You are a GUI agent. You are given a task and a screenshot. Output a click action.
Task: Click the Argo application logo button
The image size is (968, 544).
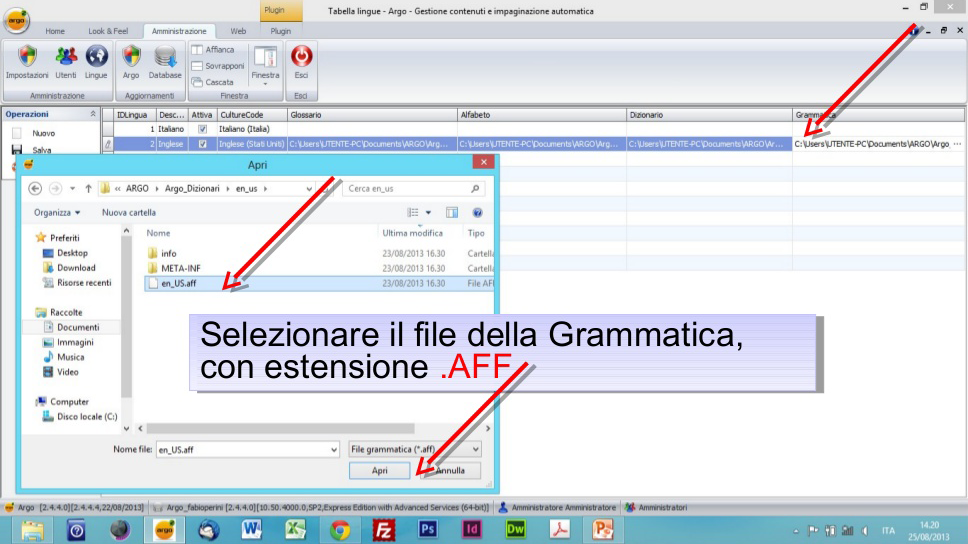(x=17, y=20)
